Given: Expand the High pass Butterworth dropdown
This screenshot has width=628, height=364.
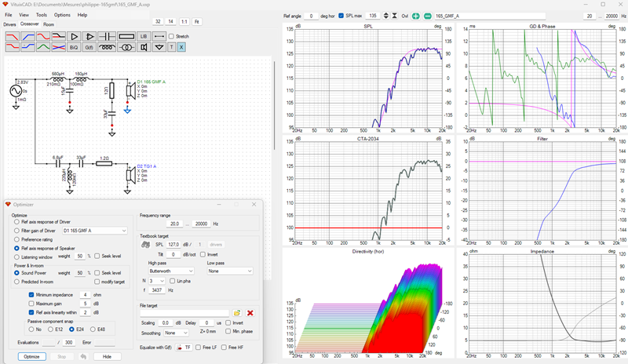Looking at the screenshot, I should [171, 271].
